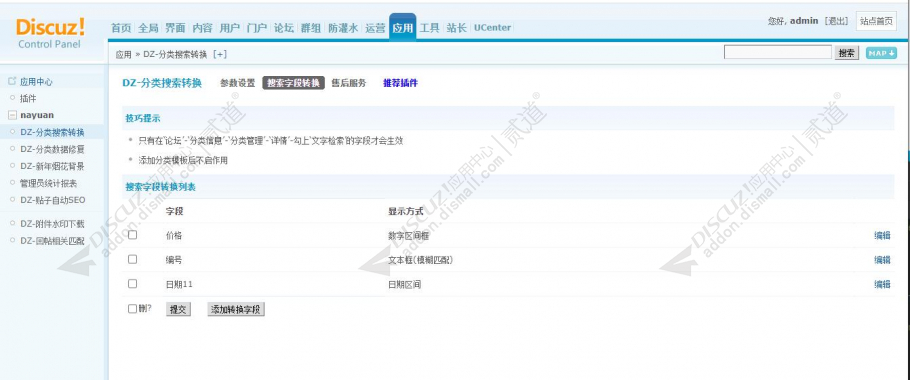Tick the checkbox for 价格 field

132,235
